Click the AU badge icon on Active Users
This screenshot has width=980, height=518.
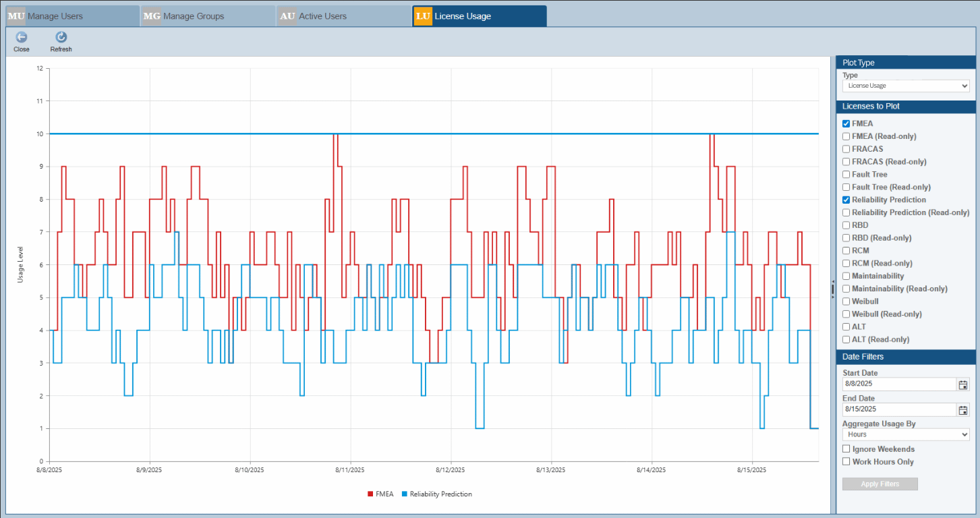point(287,16)
